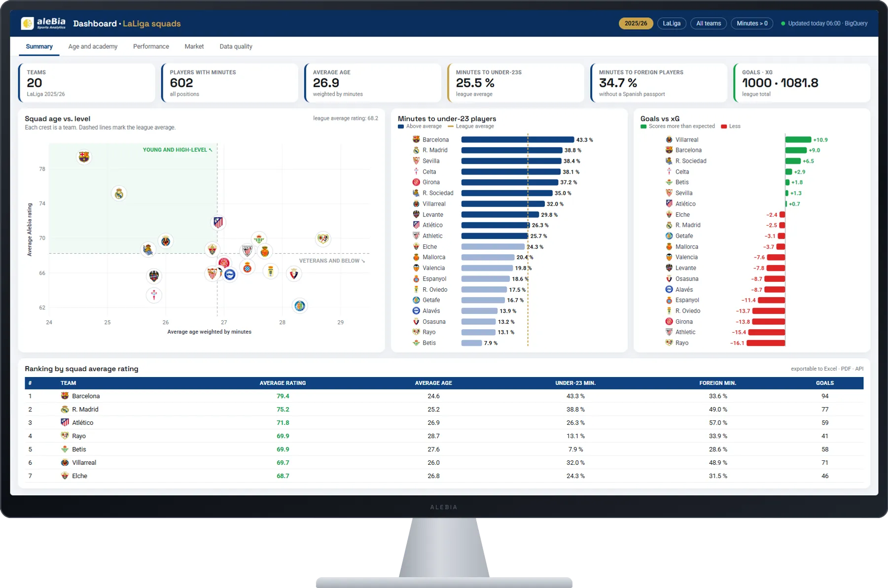Click Betis's 7.9 % under-23 bar
Screen dimensions: 888x588
472,343
